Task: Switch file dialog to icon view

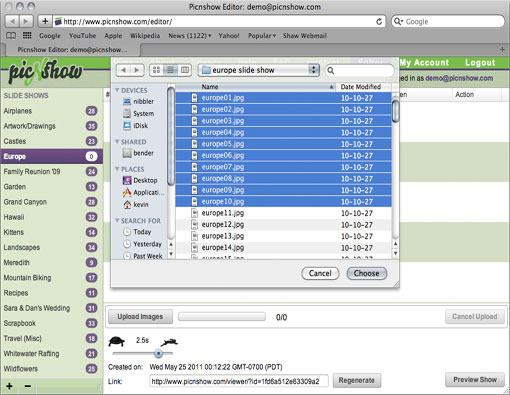Action: 156,70
